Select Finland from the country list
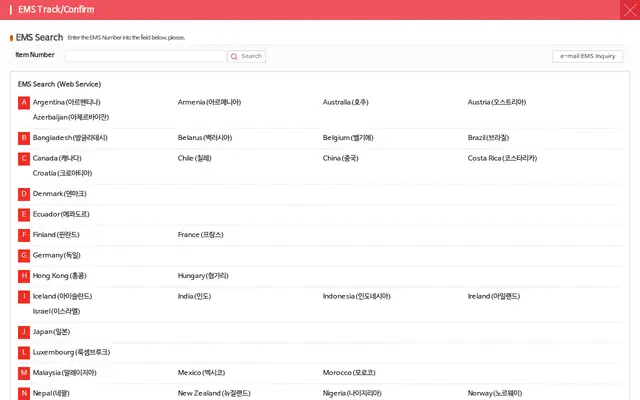The height and width of the screenshot is (400, 640). (x=56, y=234)
